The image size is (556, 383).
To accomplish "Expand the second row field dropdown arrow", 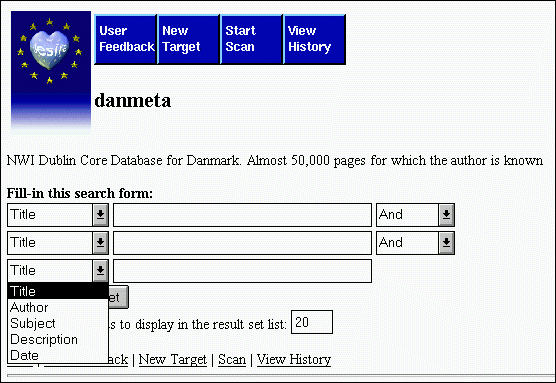I will tap(100, 243).
